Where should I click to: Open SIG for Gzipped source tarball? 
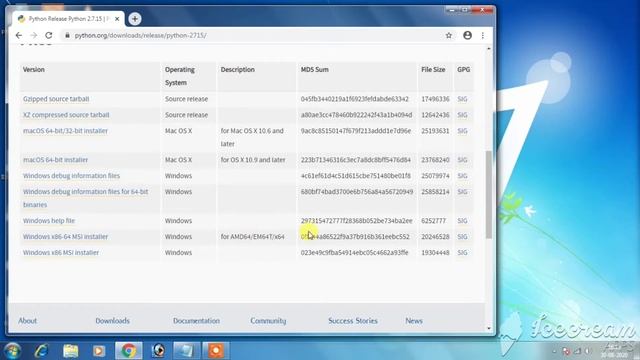462,99
